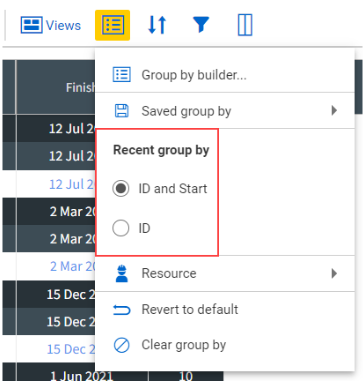Click the Clear group by circle-slash icon
Screen dimensions: 363x384
coord(122,345)
